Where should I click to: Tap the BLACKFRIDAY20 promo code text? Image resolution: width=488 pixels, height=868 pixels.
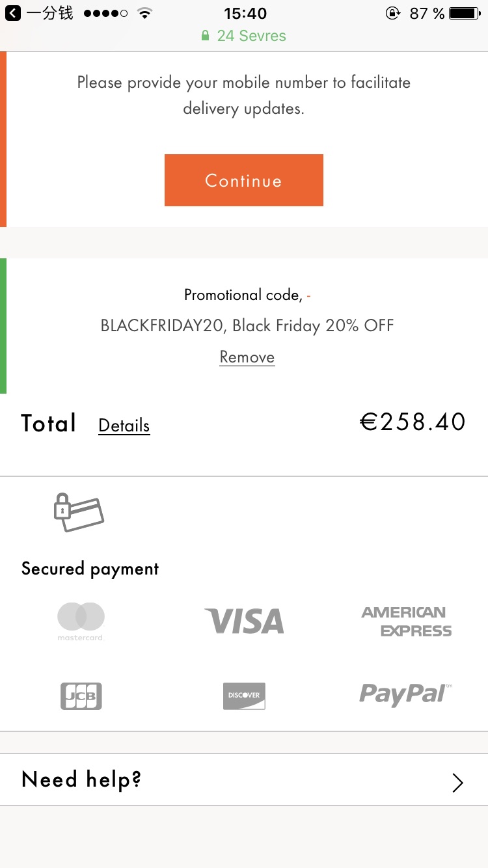click(x=163, y=325)
